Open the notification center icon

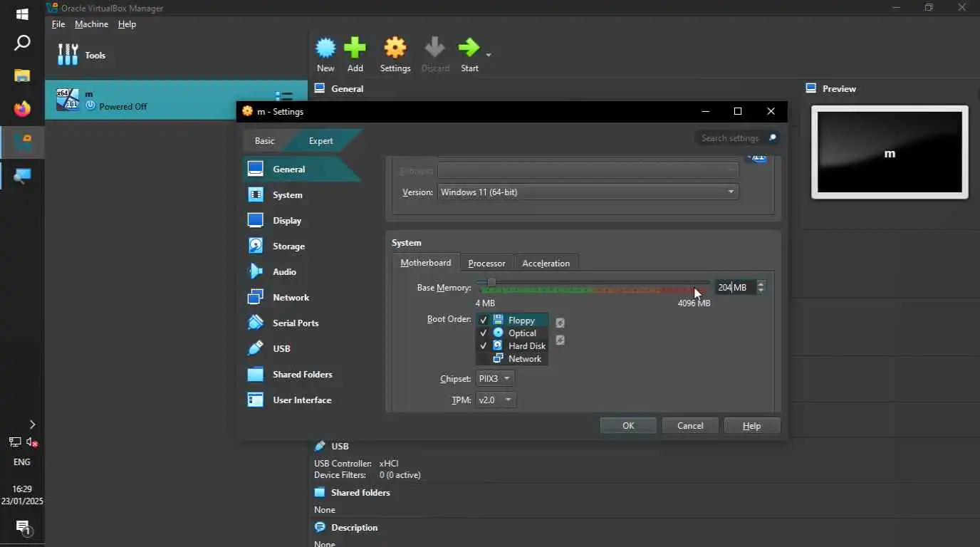pos(22,527)
